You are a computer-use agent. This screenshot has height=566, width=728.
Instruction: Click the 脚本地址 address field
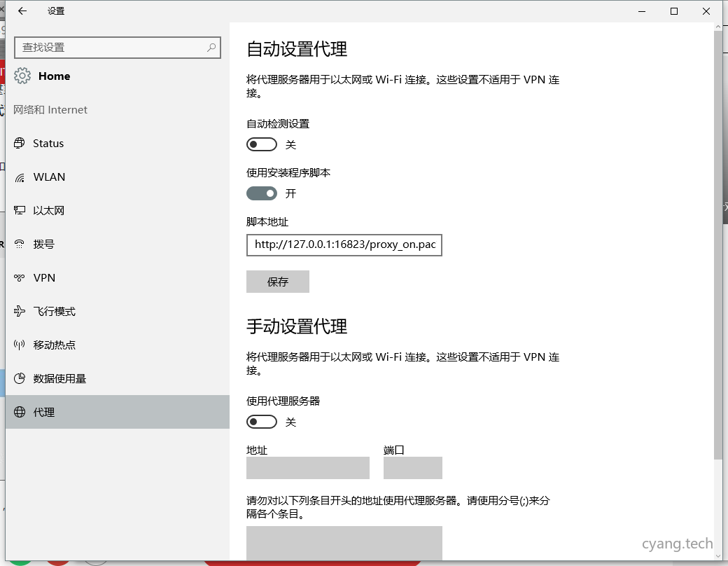344,245
